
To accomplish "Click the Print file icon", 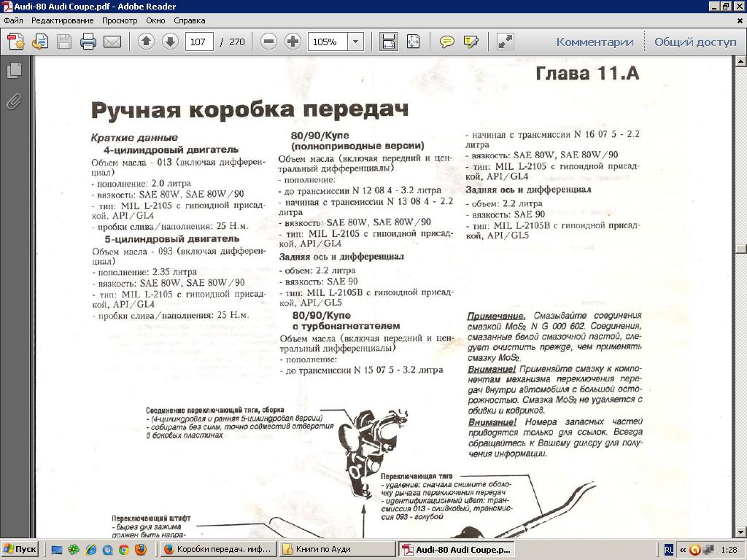I will tap(88, 42).
